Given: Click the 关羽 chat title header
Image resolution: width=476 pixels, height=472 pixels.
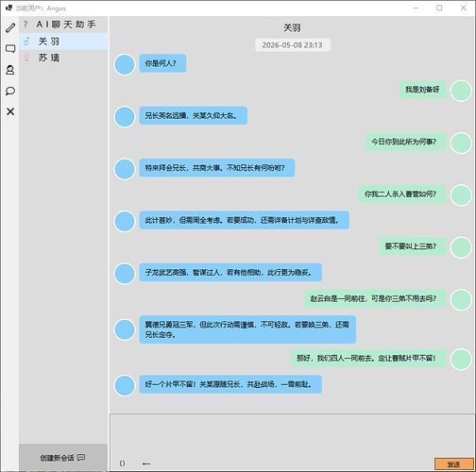Looking at the screenshot, I should (x=292, y=27).
